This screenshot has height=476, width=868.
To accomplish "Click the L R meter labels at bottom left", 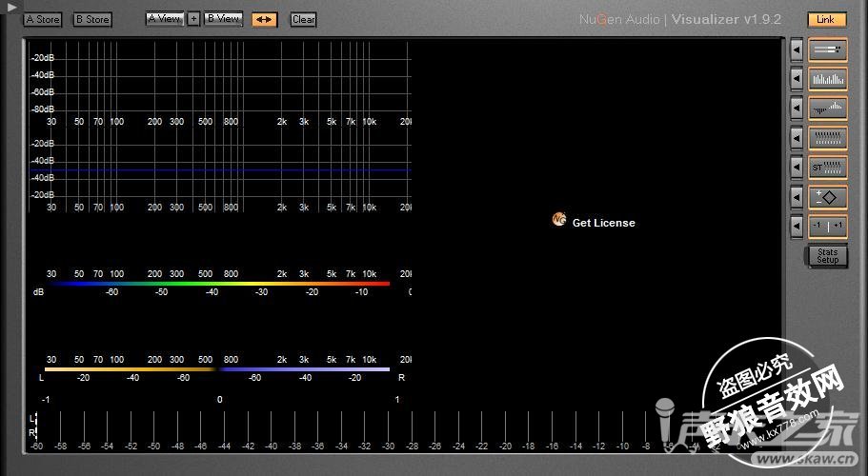I will click(x=32, y=426).
